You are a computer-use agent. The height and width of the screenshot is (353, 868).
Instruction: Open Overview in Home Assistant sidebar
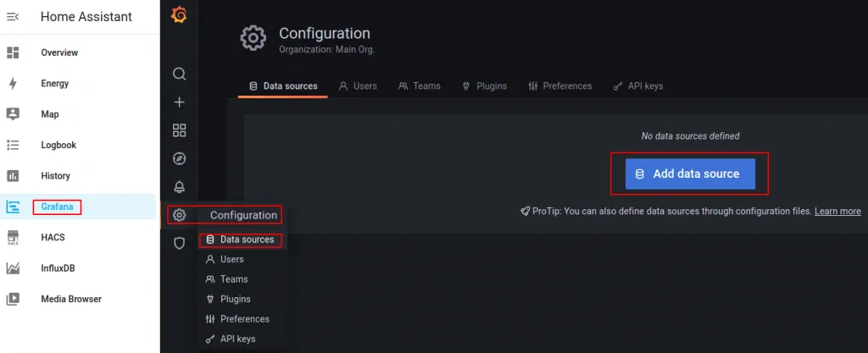tap(59, 52)
